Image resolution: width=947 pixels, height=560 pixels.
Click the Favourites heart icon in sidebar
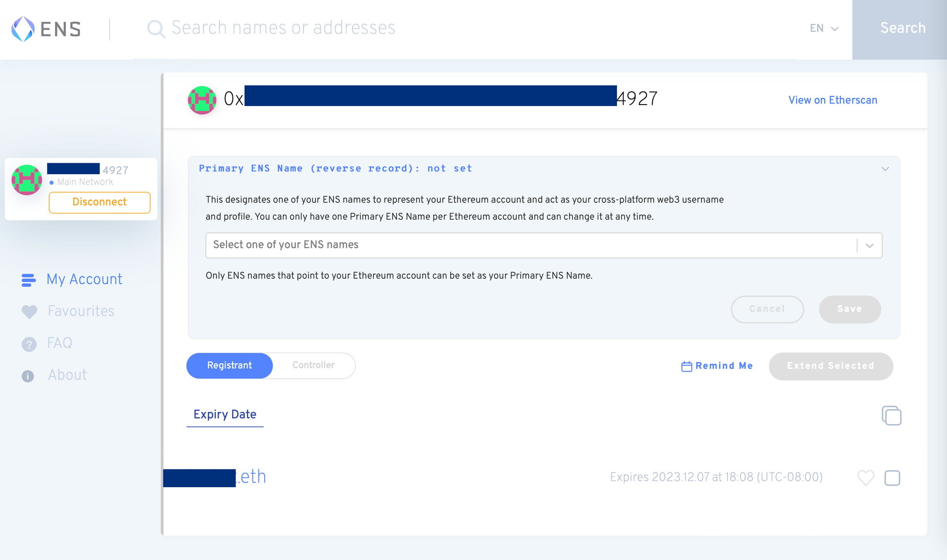click(x=29, y=311)
